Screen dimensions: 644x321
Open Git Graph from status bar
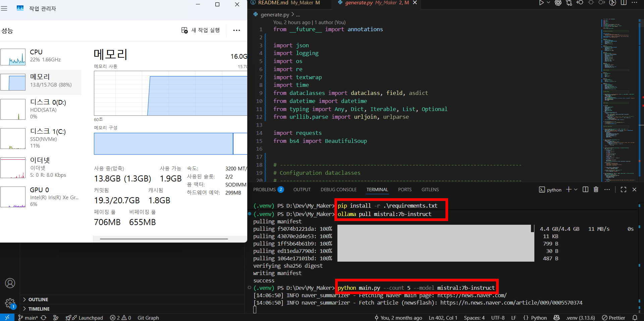tap(148, 318)
